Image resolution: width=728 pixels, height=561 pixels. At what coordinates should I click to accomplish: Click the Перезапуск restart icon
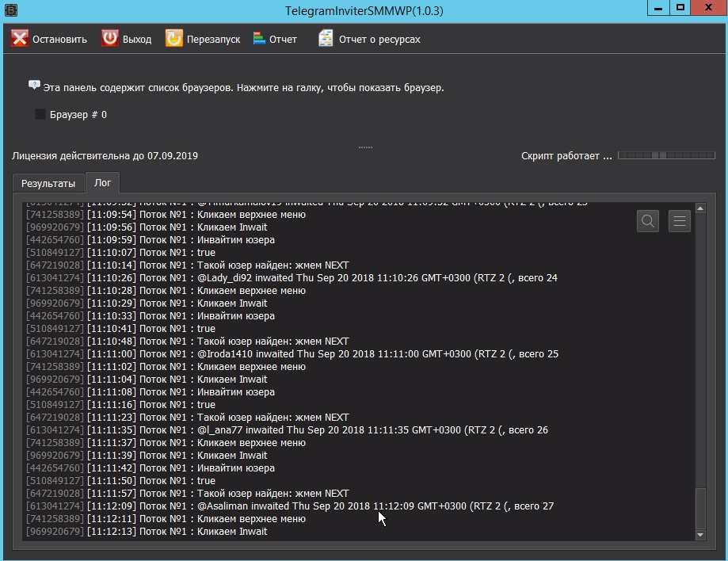pos(173,39)
